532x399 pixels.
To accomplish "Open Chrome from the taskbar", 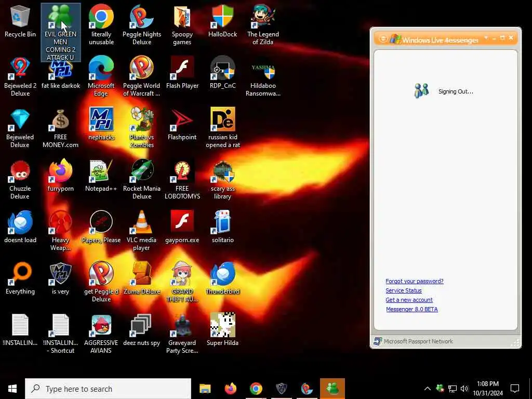I will click(256, 389).
